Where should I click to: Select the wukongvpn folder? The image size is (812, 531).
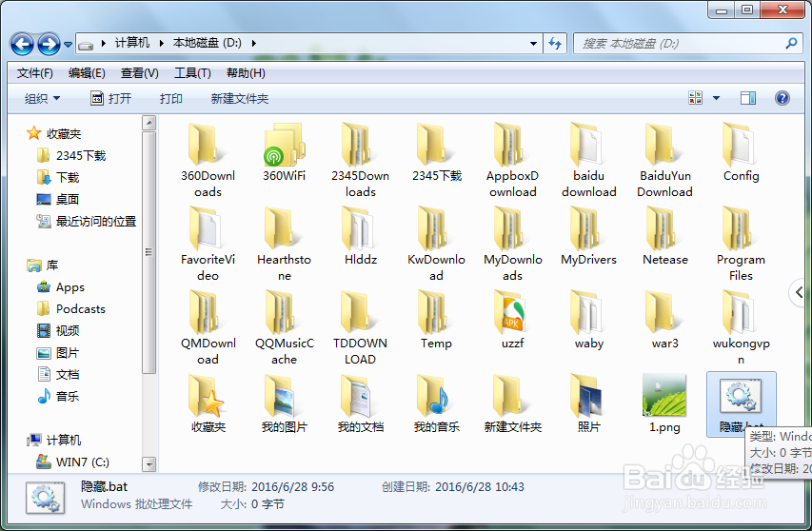(741, 328)
